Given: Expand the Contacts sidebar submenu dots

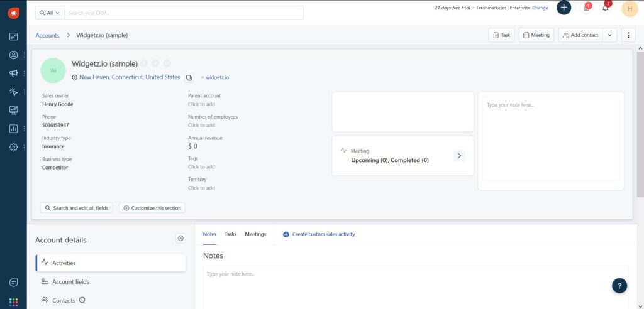Looking at the screenshot, I should [25, 55].
